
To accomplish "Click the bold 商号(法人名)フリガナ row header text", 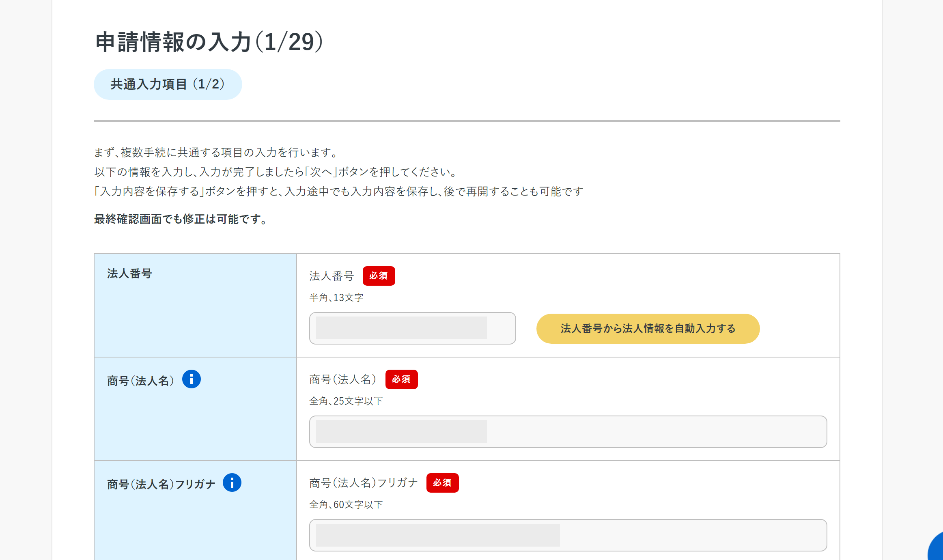I will point(161,484).
